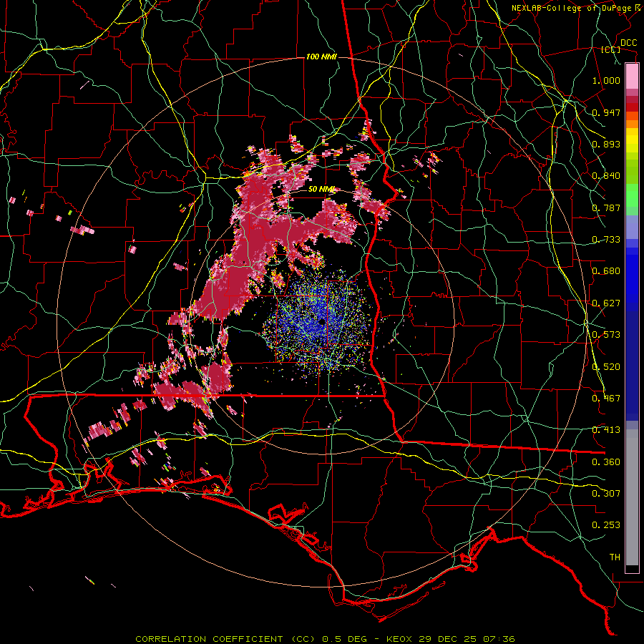The height and width of the screenshot is (644, 644).
Task: Click the 0.947 legend value
Action: [x=606, y=112]
